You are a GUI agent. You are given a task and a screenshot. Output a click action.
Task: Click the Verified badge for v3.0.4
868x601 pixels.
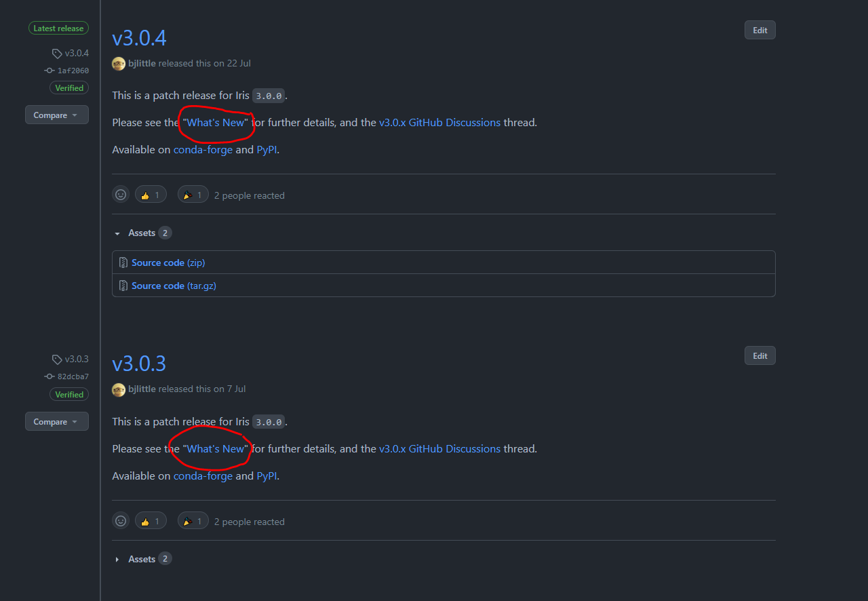point(69,88)
